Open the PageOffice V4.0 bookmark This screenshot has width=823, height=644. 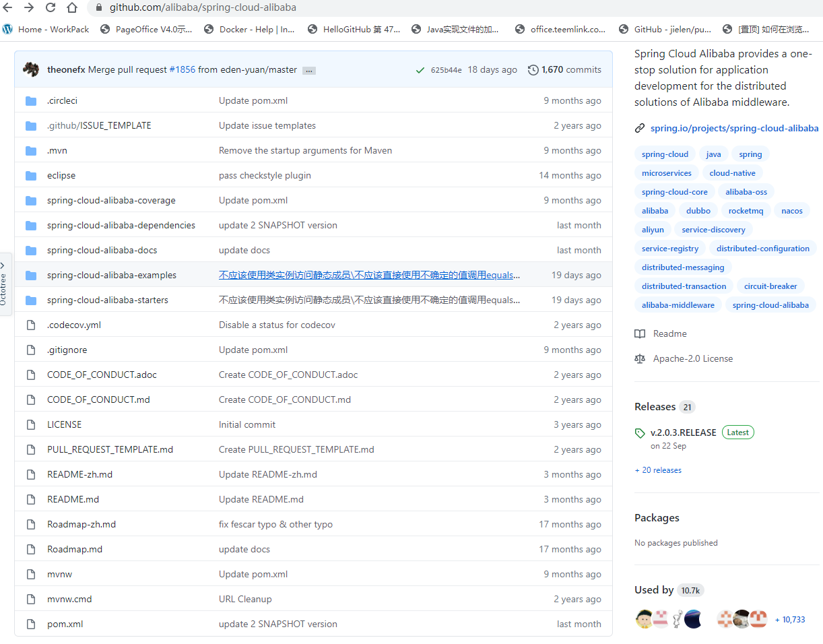(146, 29)
